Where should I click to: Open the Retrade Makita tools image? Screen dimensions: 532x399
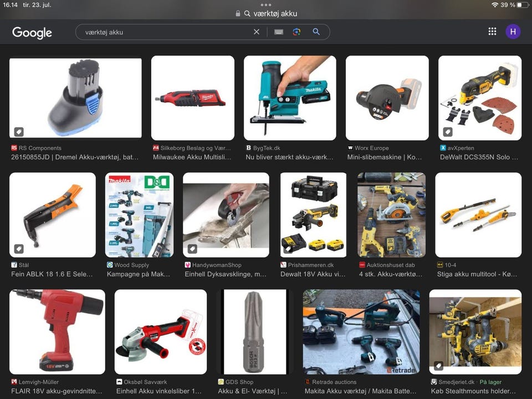[361, 332]
